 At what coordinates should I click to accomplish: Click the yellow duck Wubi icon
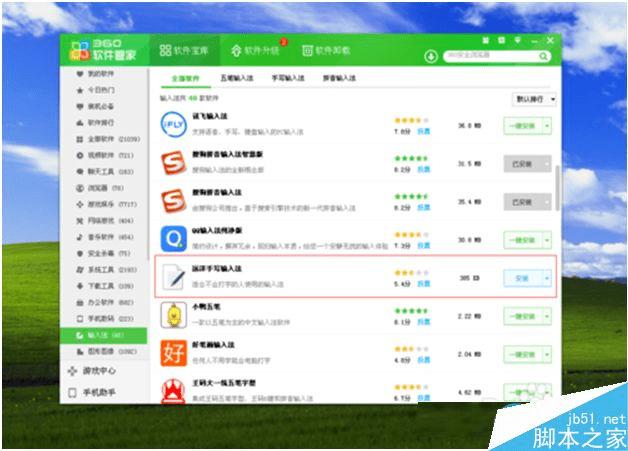(x=173, y=315)
